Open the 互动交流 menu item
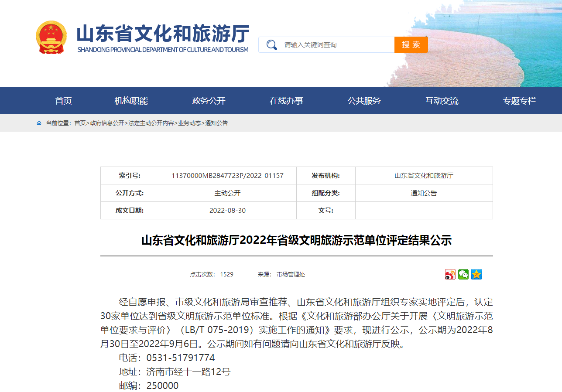This screenshot has height=392, width=562. [x=442, y=101]
